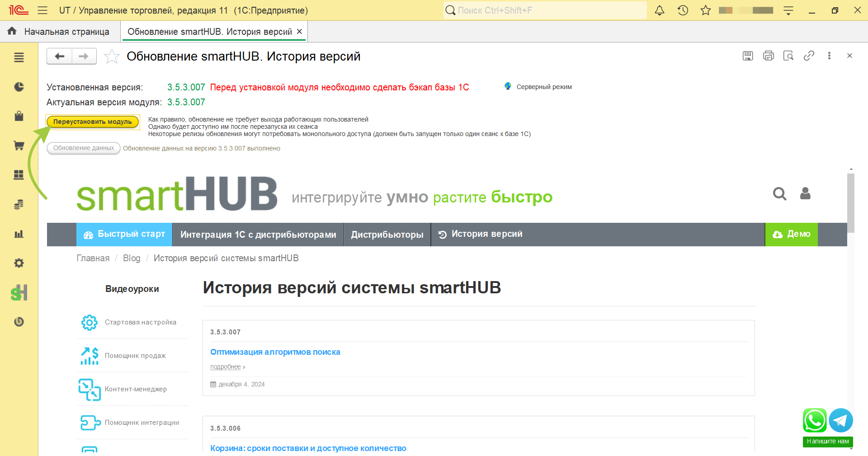Click the Помощник продаж chart dollar icon

click(90, 356)
